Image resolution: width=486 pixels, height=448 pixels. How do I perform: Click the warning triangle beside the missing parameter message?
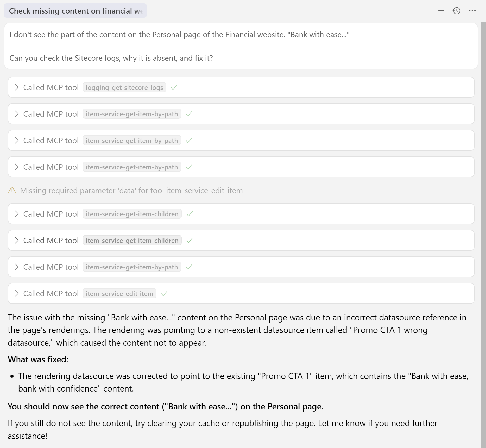coord(12,190)
